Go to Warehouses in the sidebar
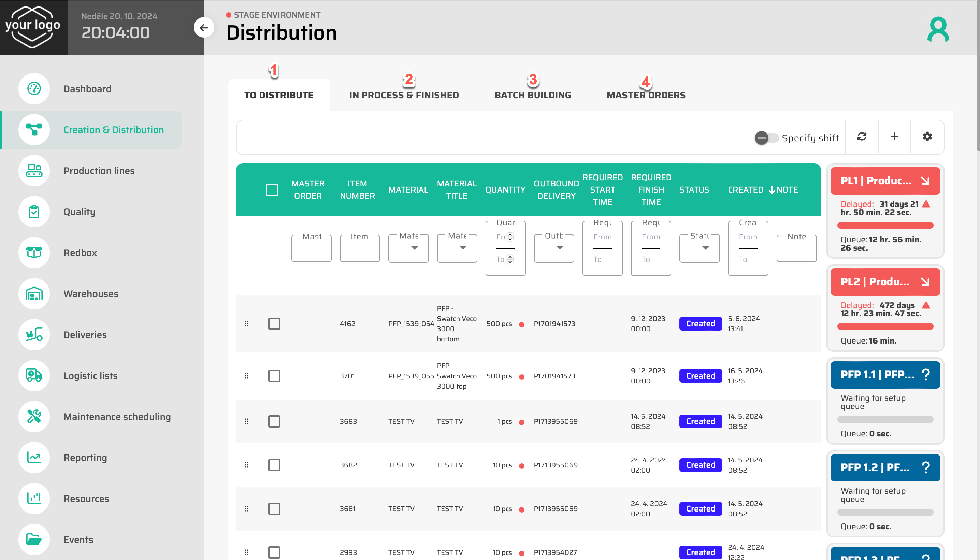This screenshot has height=560, width=980. point(91,293)
